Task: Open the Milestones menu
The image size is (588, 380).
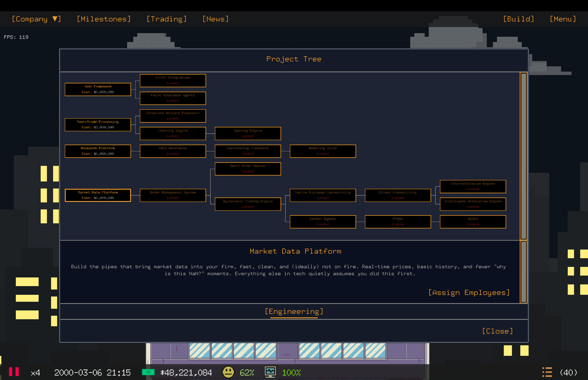Action: pyautogui.click(x=103, y=19)
